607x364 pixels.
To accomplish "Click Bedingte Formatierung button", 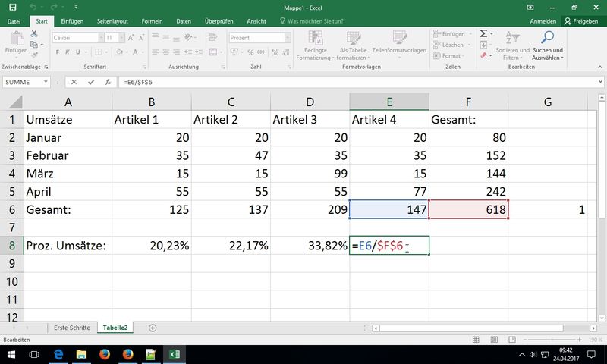I will coord(316,46).
